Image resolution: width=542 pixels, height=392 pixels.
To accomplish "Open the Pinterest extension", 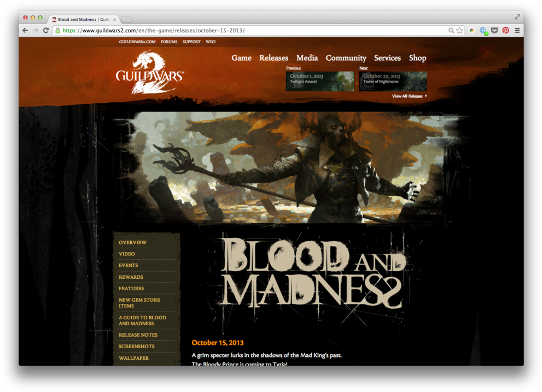I will 505,31.
